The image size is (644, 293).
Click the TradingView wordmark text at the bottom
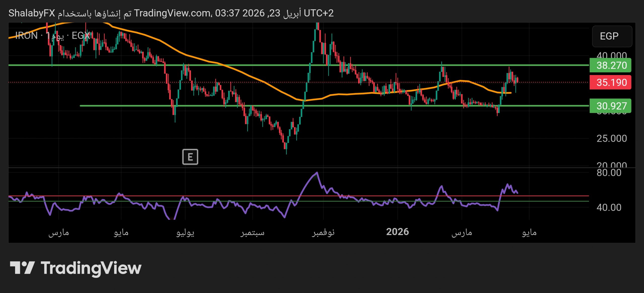tap(91, 268)
